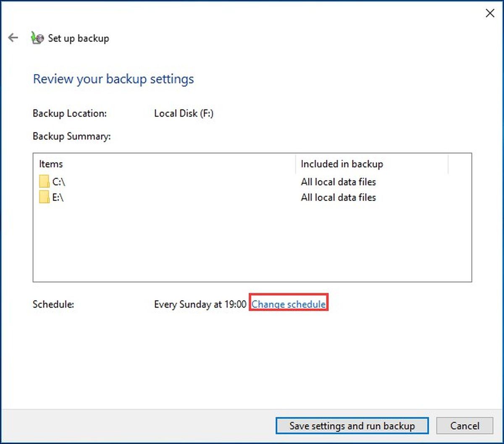Click the 'Review your backup settings' heading
The image size is (504, 444).
point(113,79)
